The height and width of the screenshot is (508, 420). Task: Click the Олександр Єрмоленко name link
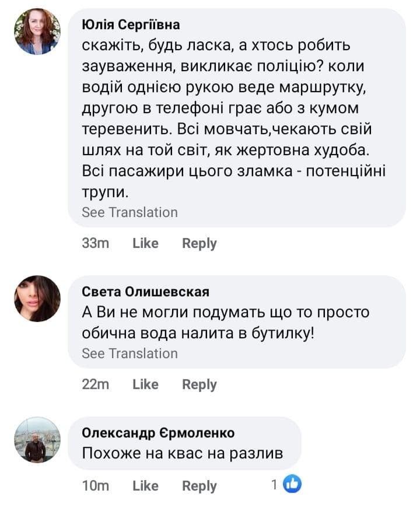[158, 433]
